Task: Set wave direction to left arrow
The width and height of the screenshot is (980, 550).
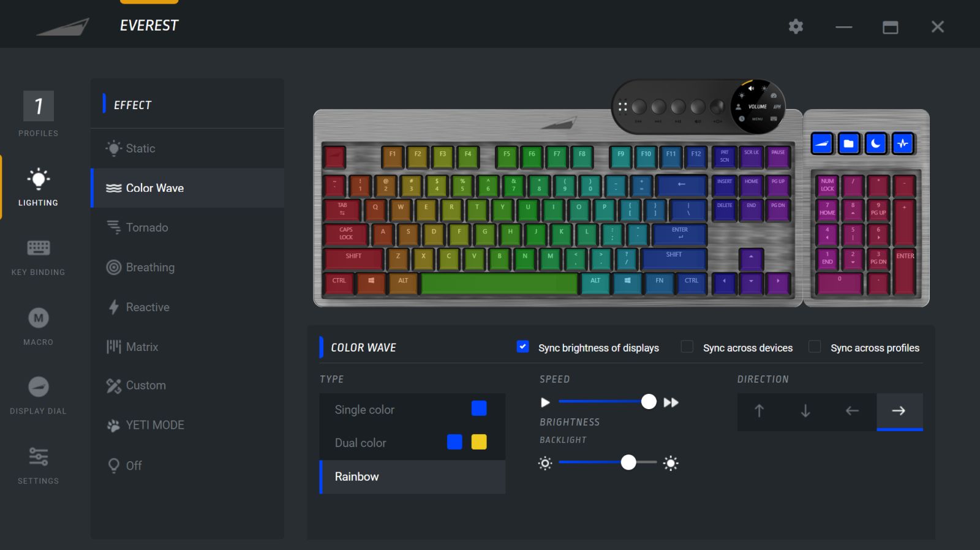Action: 852,411
